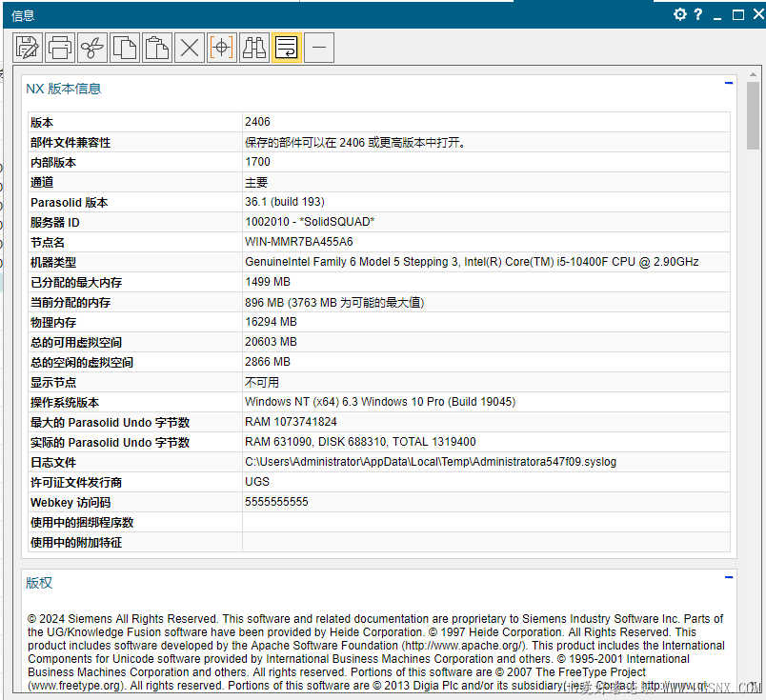766x700 pixels.
Task: Click the Delete X toolbar icon
Action: (190, 48)
